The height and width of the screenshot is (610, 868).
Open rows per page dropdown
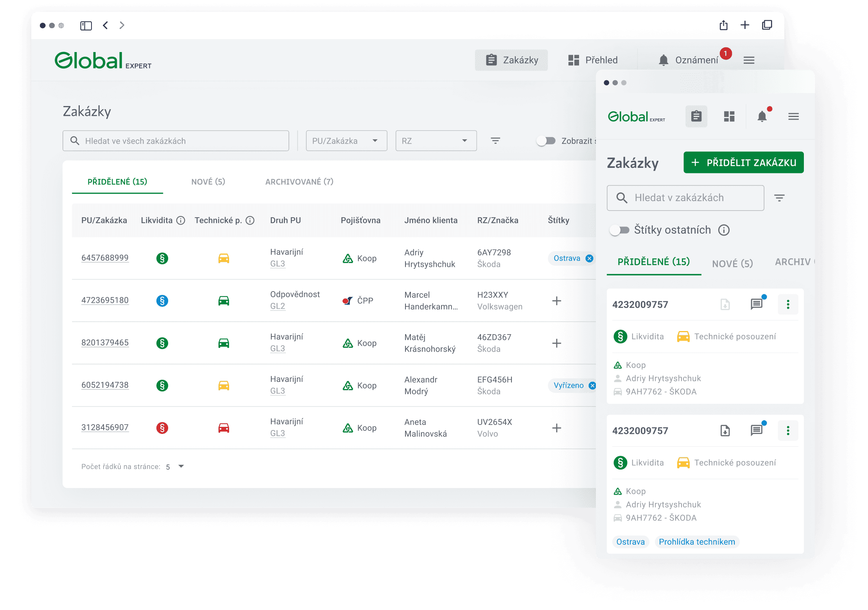pyautogui.click(x=181, y=466)
